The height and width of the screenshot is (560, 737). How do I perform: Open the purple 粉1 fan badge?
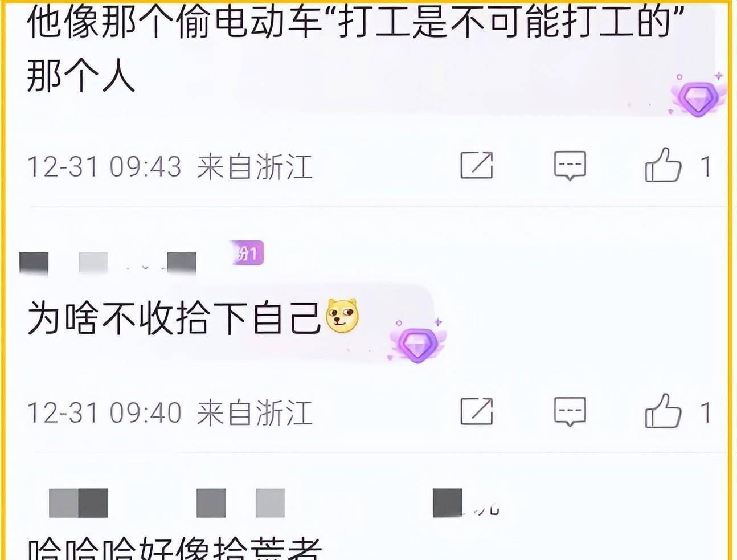click(247, 253)
